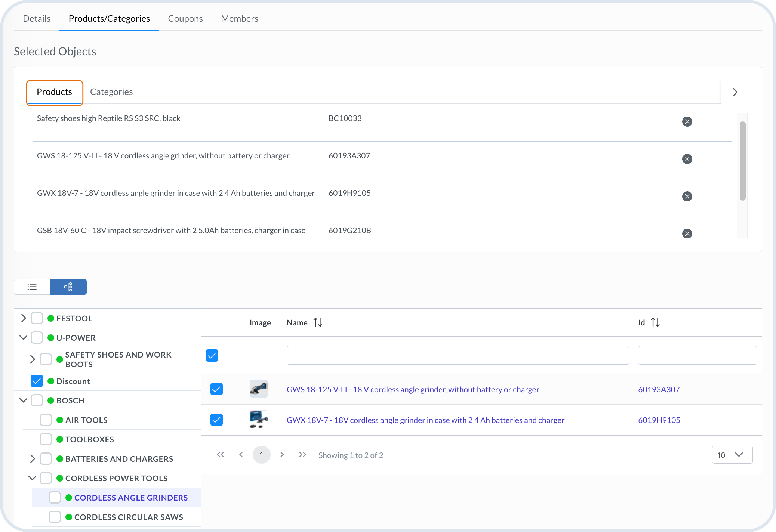Sort table by Name column
Screen dimensions: 776x532
click(318, 322)
